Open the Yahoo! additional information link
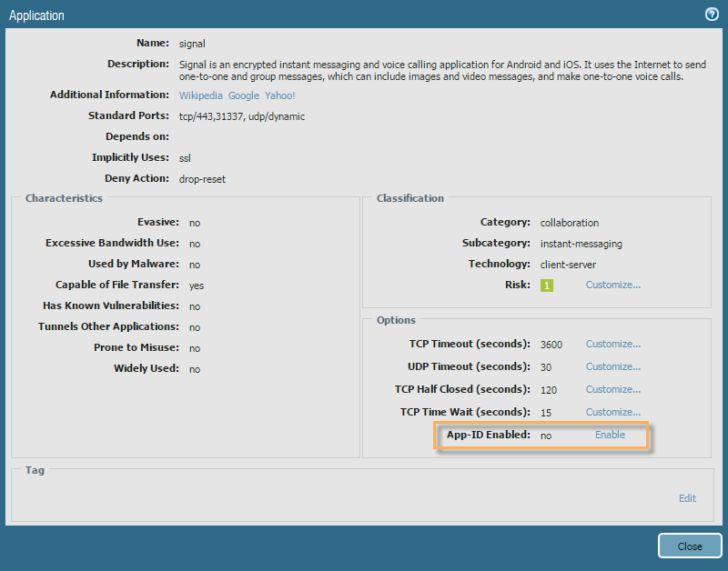Image resolution: width=728 pixels, height=571 pixels. click(x=280, y=95)
